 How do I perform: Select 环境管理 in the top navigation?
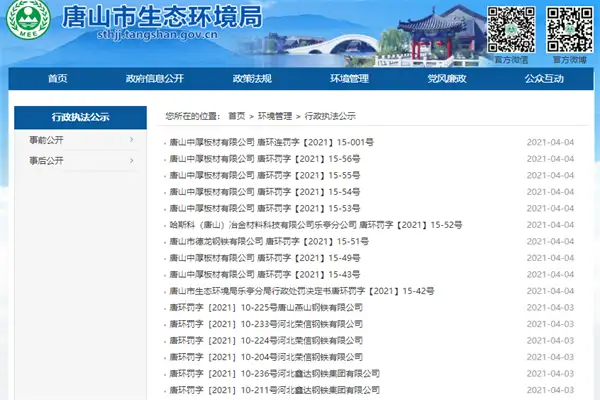click(349, 79)
